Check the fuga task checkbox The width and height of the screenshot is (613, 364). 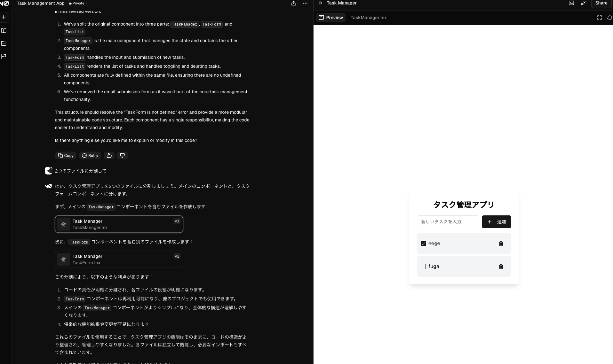(x=423, y=267)
